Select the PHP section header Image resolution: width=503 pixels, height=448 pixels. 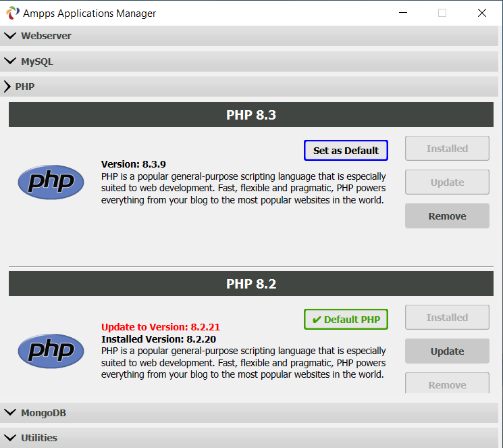tap(249, 86)
